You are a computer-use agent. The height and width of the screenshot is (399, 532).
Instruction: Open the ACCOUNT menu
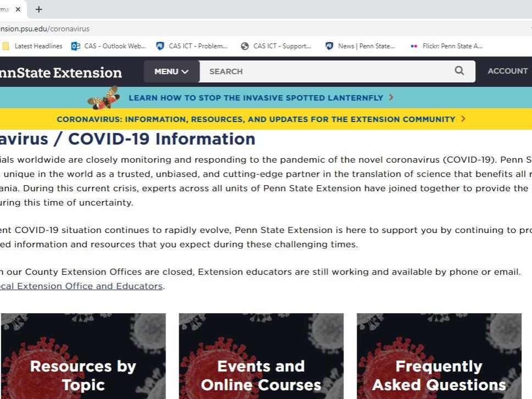coord(508,71)
